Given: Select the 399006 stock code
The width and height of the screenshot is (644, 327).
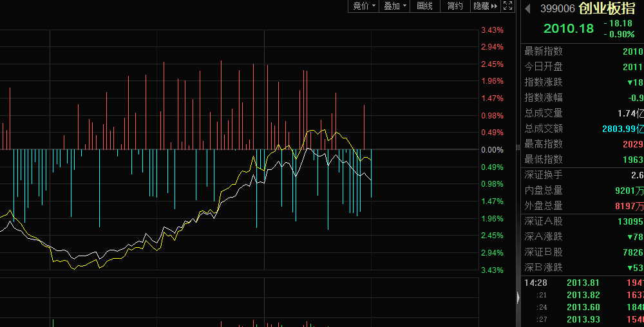Looking at the screenshot, I should coord(558,8).
